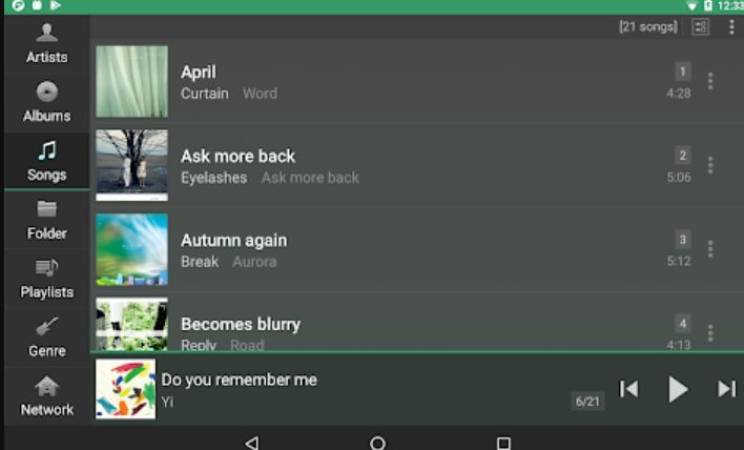Viewport: 744px width, 450px height.
Task: Open Android recent apps
Action: point(503,443)
